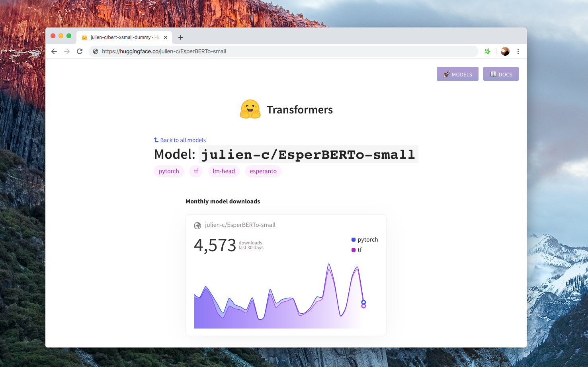The width and height of the screenshot is (588, 367).
Task: Open the Chrome three-dot menu
Action: [x=518, y=51]
